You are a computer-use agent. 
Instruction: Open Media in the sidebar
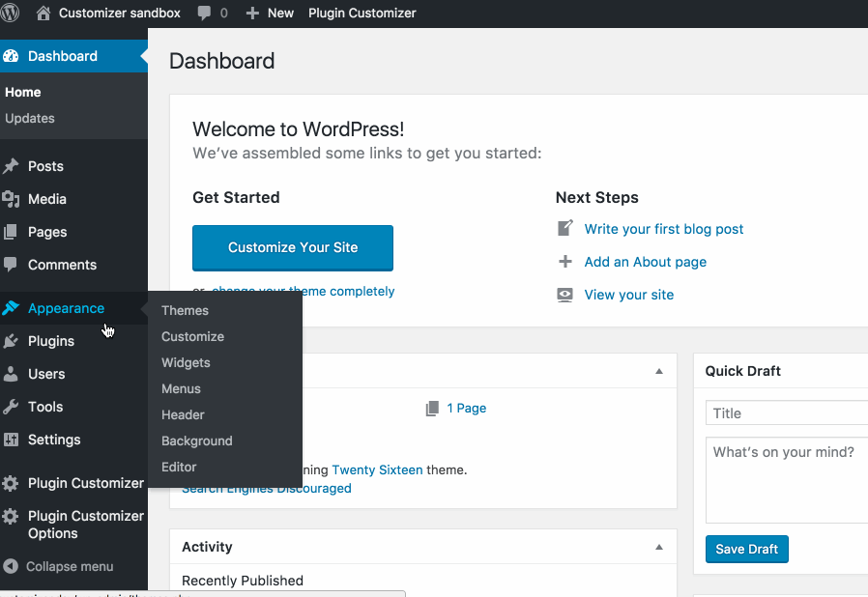[47, 199]
